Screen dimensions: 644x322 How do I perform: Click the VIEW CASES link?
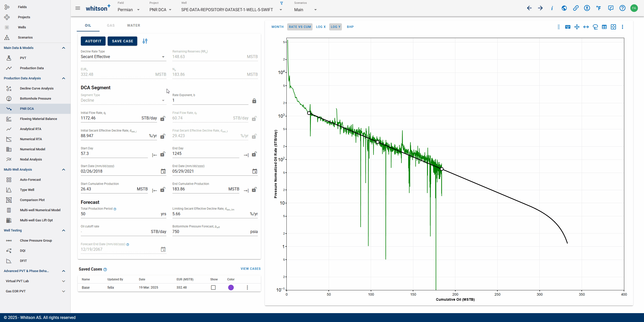[x=250, y=269]
